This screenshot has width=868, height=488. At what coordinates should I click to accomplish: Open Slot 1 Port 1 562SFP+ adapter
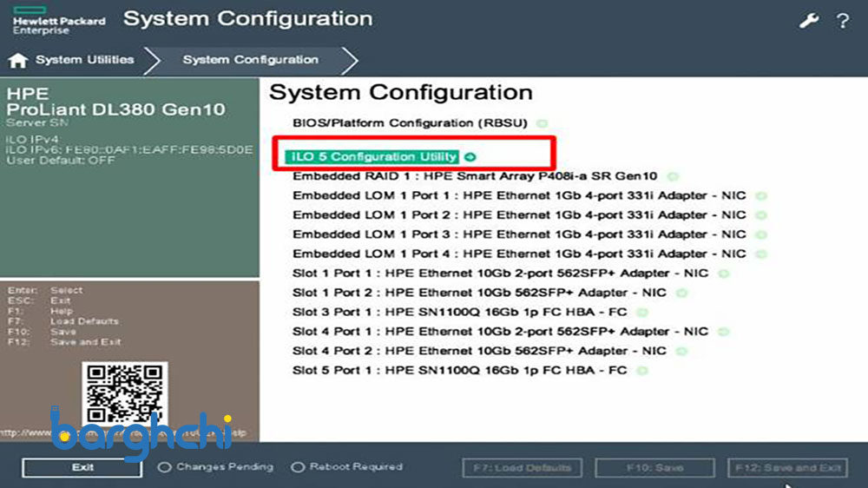click(x=500, y=273)
